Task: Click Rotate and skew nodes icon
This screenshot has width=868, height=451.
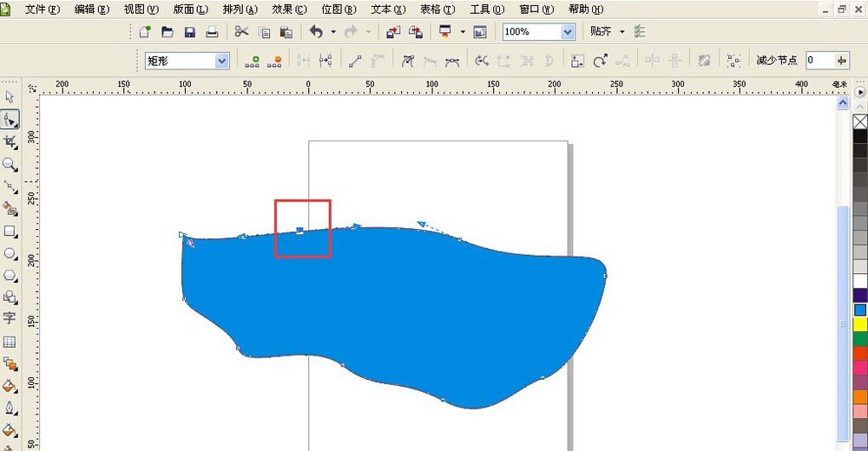Action: click(600, 61)
